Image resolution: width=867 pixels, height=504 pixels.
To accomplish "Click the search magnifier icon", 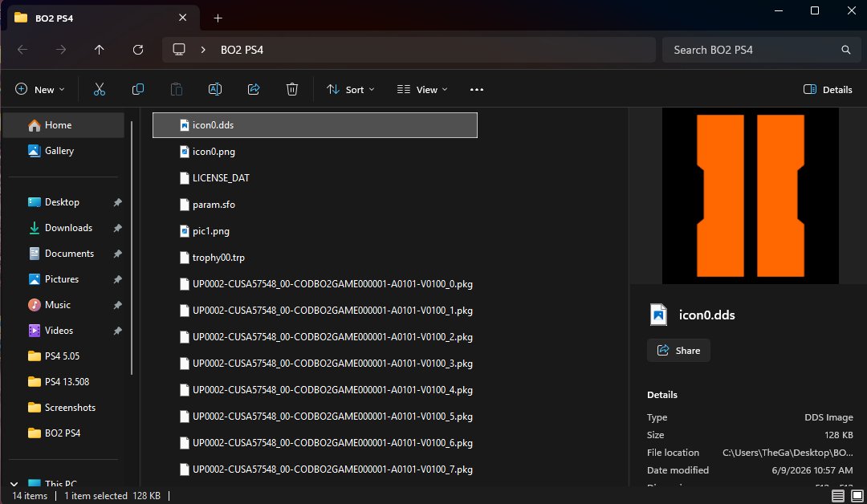I will (x=846, y=50).
